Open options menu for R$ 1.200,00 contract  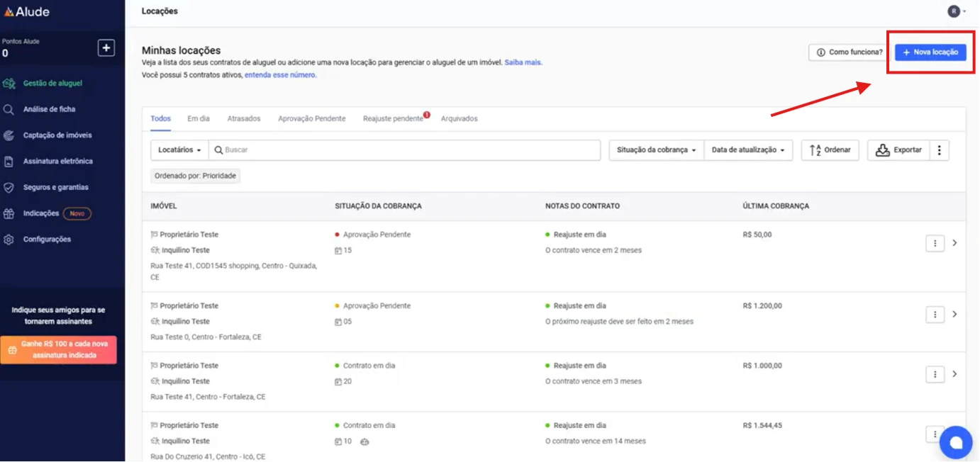(935, 314)
